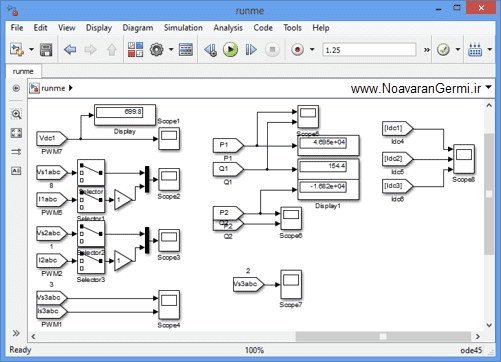The width and height of the screenshot is (501, 362).
Task: Click the New Model icon
Action: coord(17,50)
